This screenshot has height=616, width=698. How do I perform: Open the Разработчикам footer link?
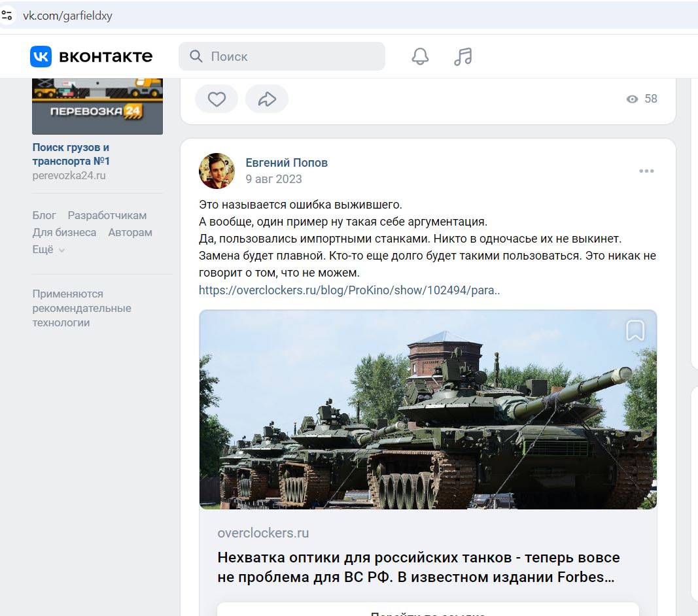[x=107, y=215]
